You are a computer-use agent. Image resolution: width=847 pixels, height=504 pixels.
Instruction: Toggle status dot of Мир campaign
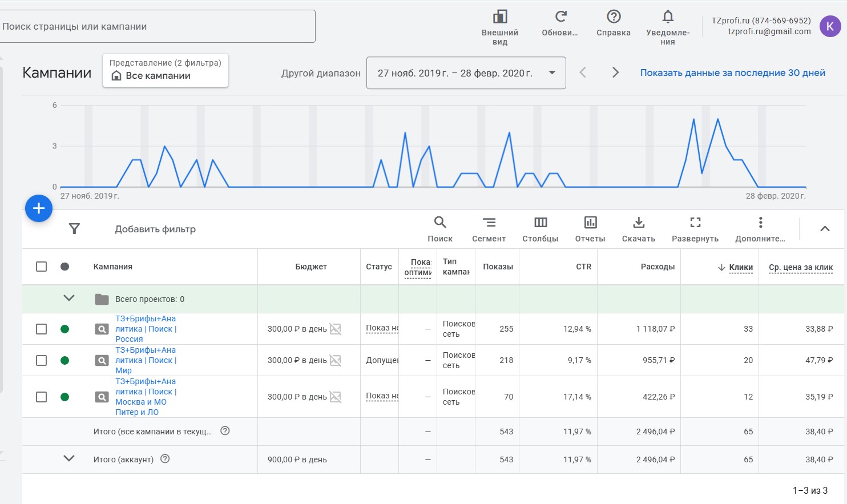point(65,360)
